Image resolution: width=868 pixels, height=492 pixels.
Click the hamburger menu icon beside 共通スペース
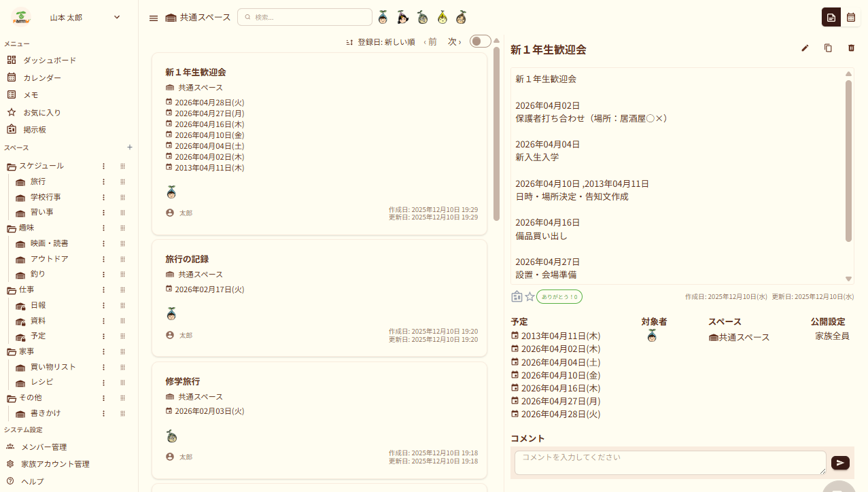[154, 18]
